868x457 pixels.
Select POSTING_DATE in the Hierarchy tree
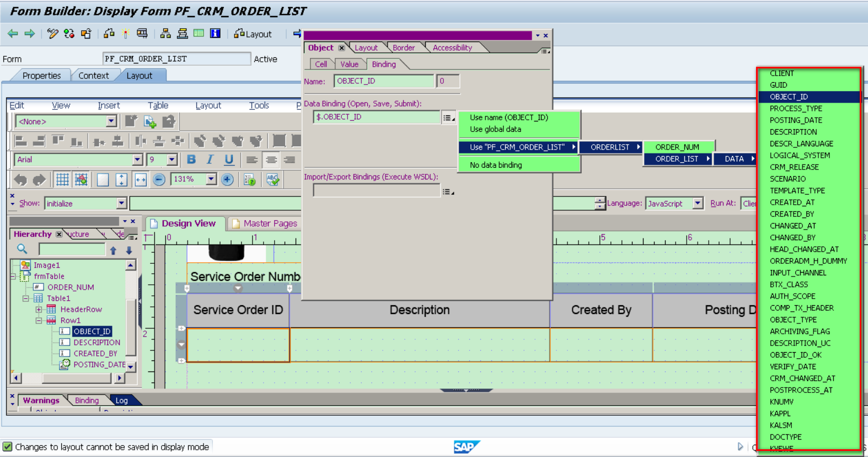tap(99, 365)
